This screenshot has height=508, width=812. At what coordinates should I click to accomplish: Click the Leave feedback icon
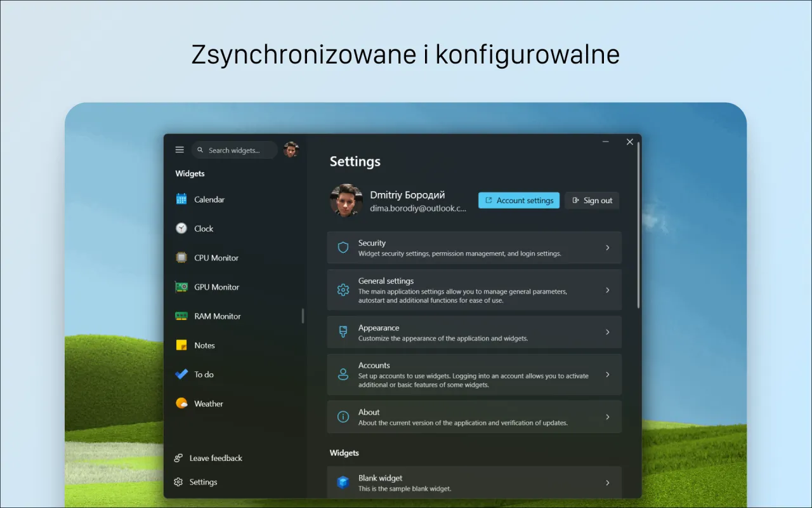pyautogui.click(x=180, y=458)
